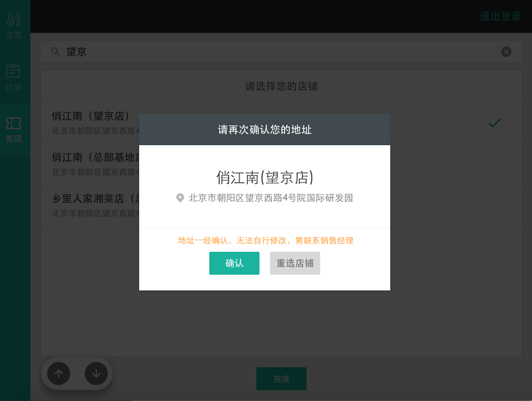532x401 pixels.
Task: Click dialog address 北京市朝阳区望京西路4号院国际研发园
Action: point(271,198)
